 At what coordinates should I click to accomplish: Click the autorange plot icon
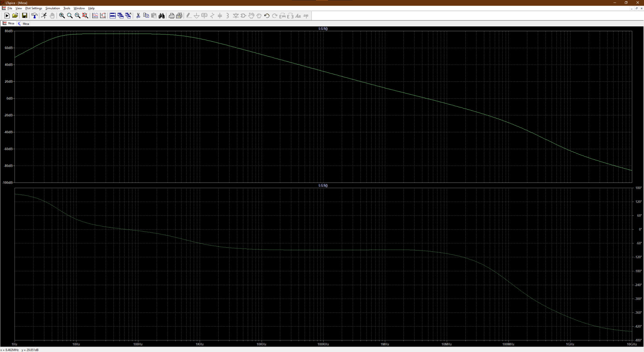pyautogui.click(x=95, y=16)
